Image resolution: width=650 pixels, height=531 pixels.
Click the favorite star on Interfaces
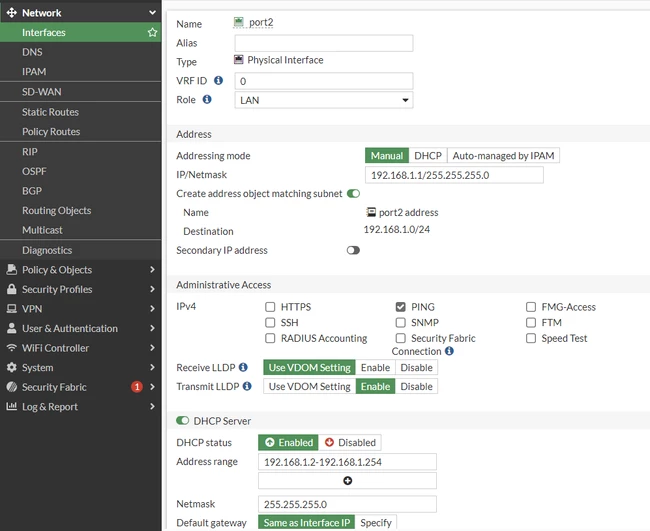[152, 32]
